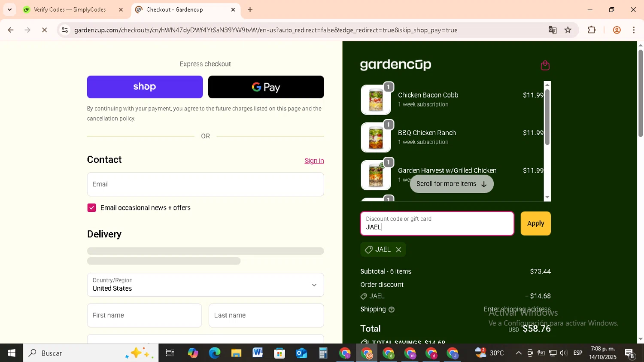This screenshot has width=644, height=362.
Task: Close the Checkout - Gardencup tab
Action: pyautogui.click(x=233, y=9)
